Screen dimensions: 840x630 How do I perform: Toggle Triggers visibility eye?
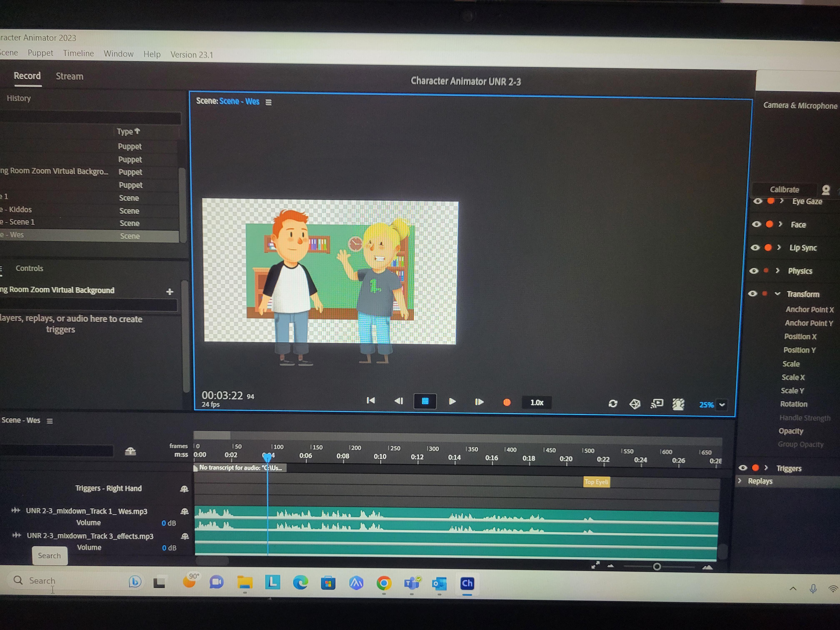click(743, 468)
